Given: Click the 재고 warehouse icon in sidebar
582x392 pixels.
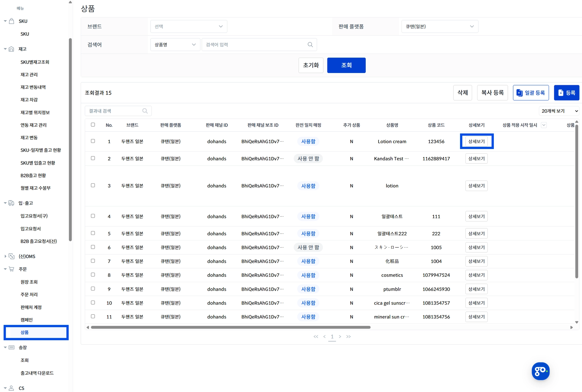Looking at the screenshot, I should click(x=12, y=49).
